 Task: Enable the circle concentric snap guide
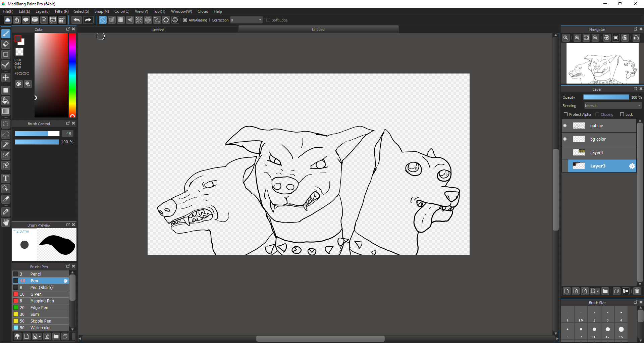pos(148,20)
